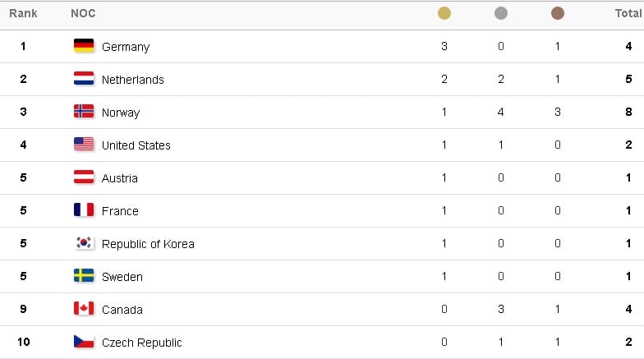
Task: Click the Canada flag icon
Action: (84, 309)
